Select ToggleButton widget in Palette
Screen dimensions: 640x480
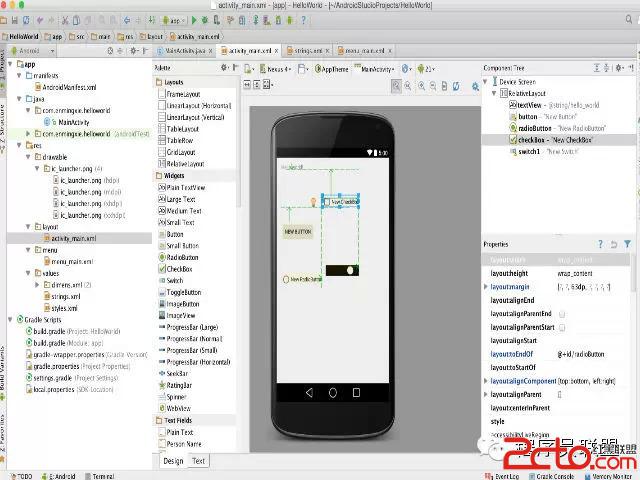click(x=180, y=292)
